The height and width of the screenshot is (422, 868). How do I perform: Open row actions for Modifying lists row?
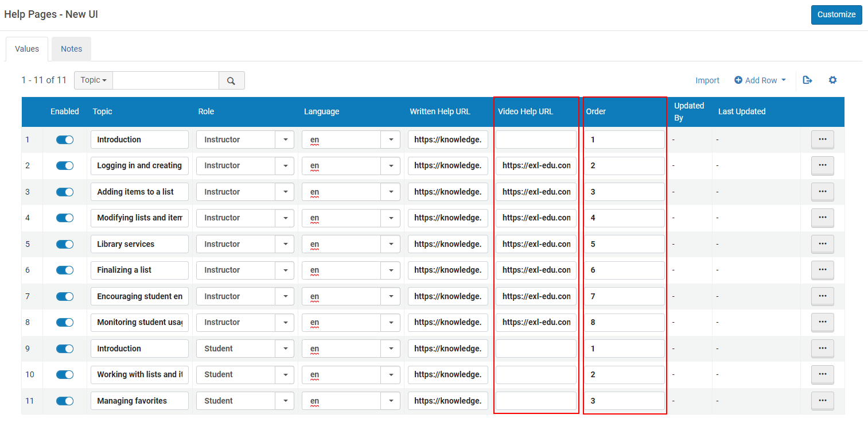click(822, 218)
